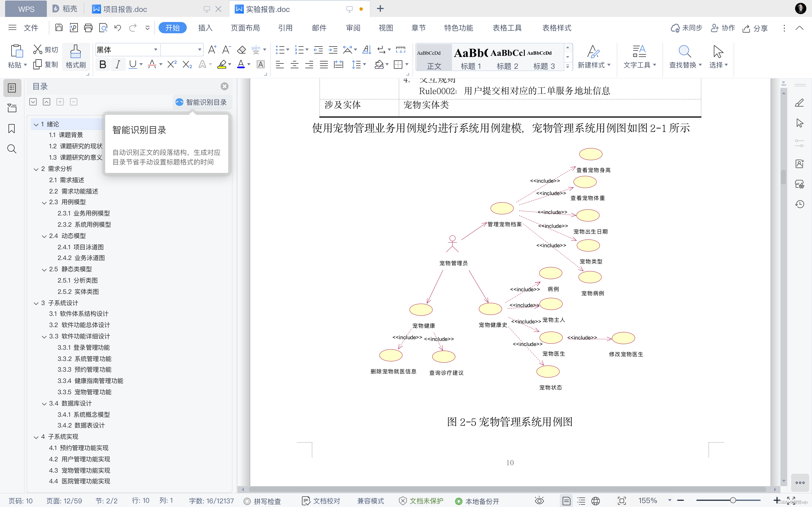Click the eye protection mode icon in status bar
This screenshot has height=507, width=812.
click(x=539, y=501)
